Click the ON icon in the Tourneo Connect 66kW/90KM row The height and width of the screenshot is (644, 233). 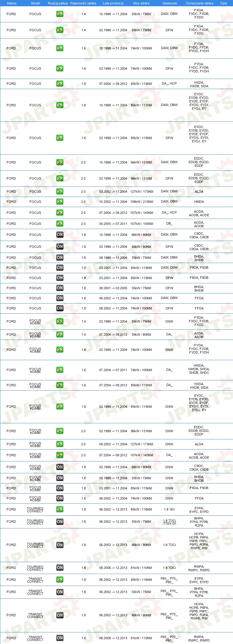tap(60, 545)
